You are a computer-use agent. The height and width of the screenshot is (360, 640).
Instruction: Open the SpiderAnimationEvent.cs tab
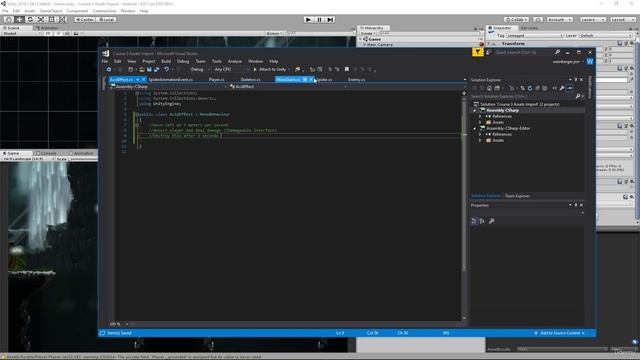tap(171, 80)
